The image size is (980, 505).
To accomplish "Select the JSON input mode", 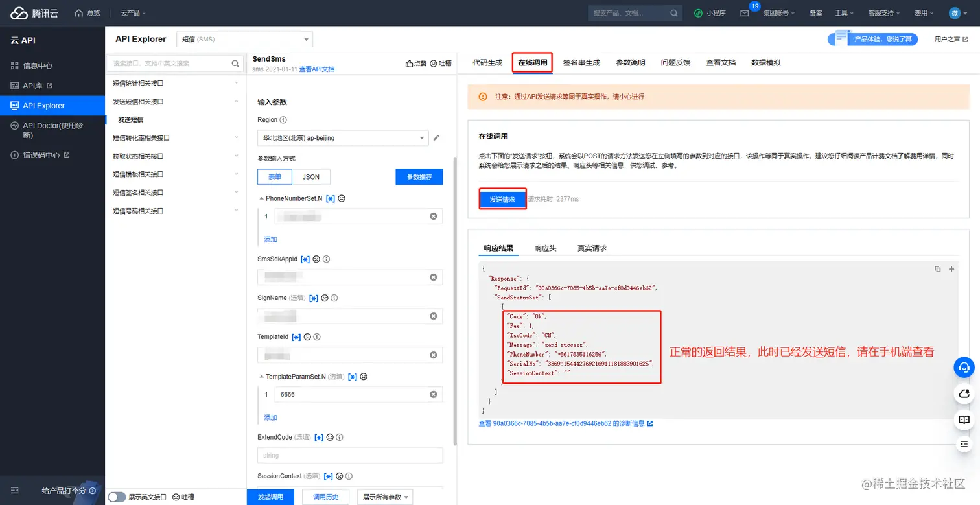I will pyautogui.click(x=311, y=177).
